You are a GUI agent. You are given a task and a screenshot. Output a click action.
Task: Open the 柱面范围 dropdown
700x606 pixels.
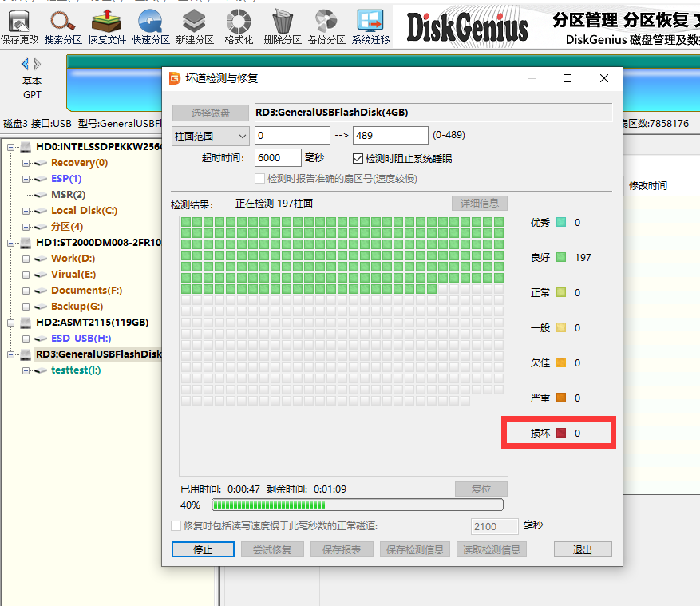click(211, 136)
